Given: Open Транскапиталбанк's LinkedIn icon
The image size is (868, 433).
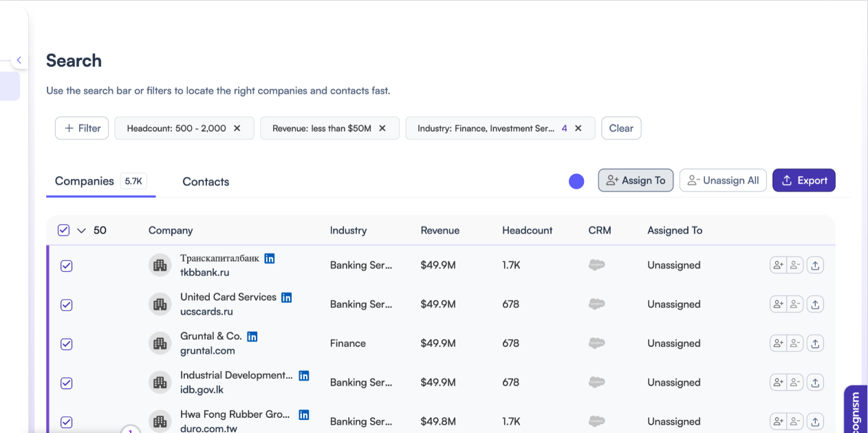Looking at the screenshot, I should pos(269,258).
